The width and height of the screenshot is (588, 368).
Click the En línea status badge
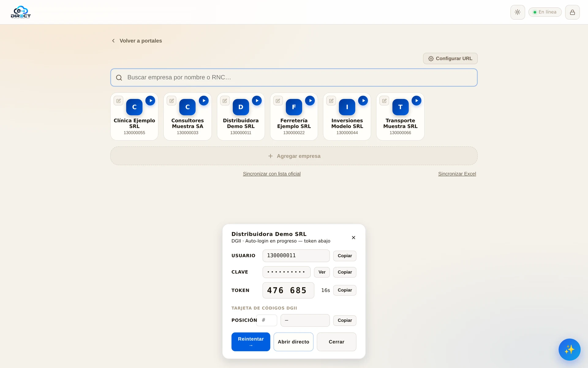coord(545,12)
